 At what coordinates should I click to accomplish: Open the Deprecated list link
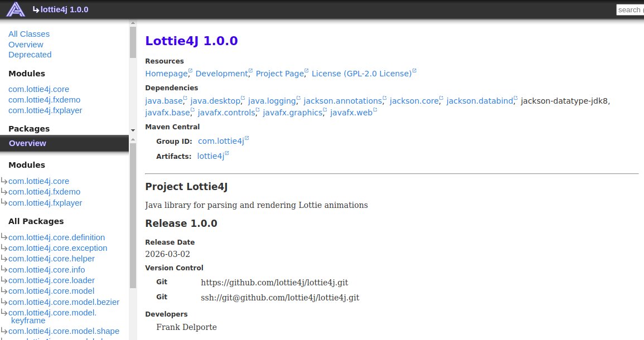coord(30,55)
